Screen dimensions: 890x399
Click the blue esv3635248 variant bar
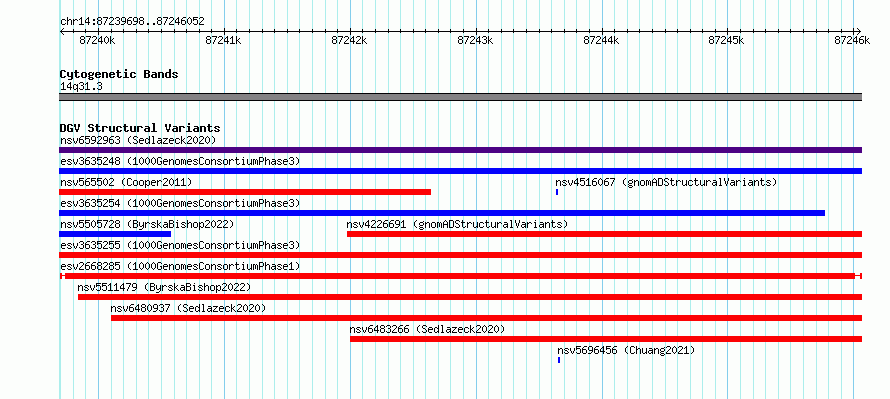pos(460,171)
